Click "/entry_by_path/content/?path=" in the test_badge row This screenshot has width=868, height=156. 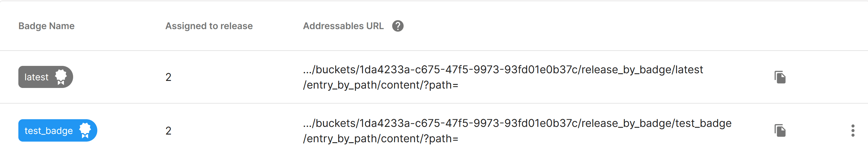click(x=380, y=139)
